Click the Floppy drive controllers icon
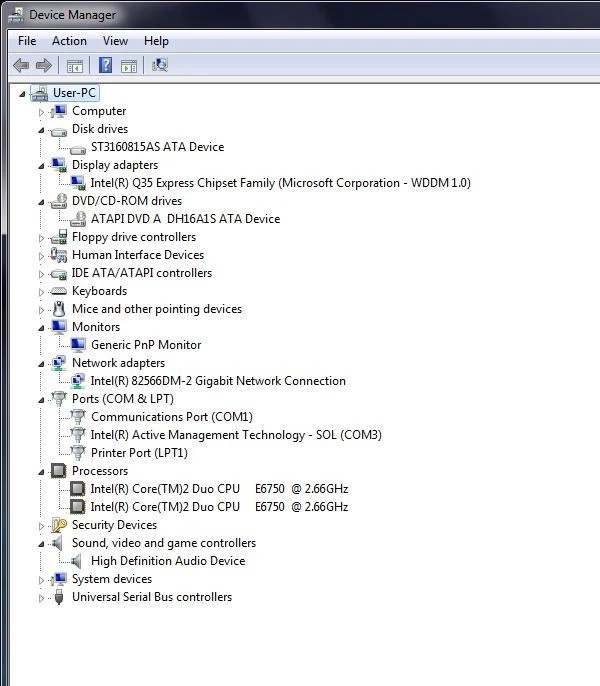This screenshot has height=686, width=600. click(x=59, y=237)
